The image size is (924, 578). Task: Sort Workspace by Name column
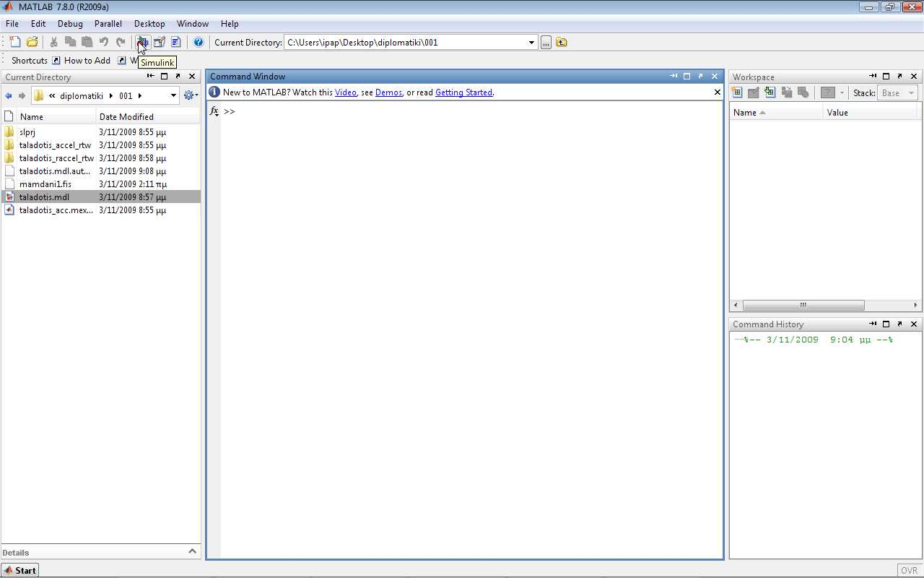pos(776,112)
